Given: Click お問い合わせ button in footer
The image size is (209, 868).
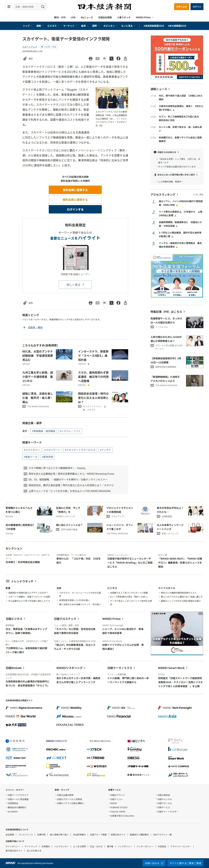Looking at the screenshot, I should 154,863.
